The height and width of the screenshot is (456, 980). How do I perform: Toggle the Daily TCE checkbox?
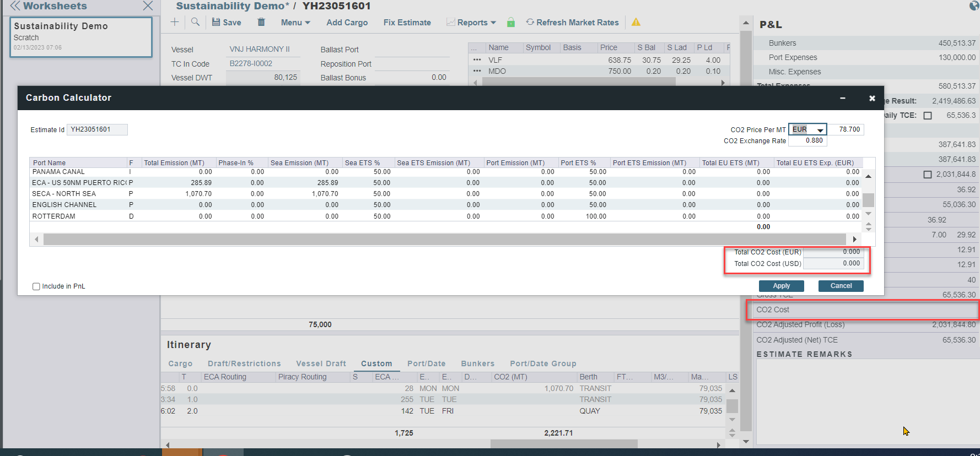click(x=928, y=116)
